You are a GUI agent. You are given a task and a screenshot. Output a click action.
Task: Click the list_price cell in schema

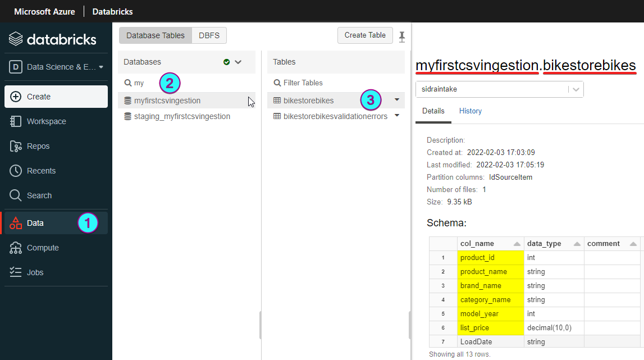coord(490,327)
